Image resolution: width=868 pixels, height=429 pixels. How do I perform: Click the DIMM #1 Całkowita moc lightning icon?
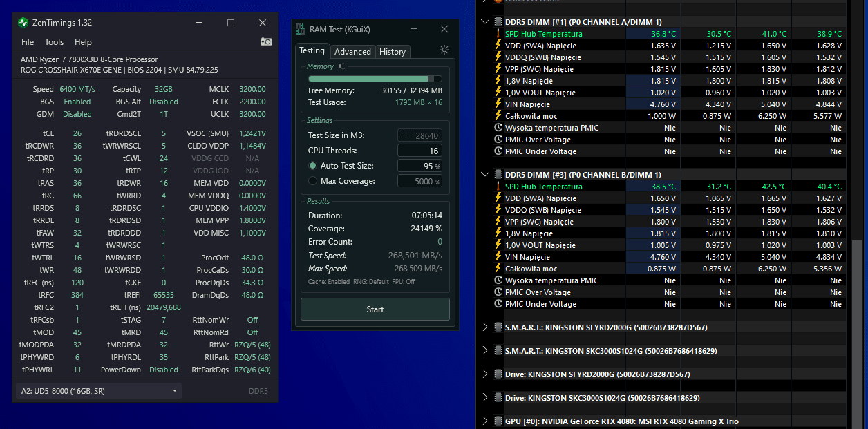[x=498, y=116]
